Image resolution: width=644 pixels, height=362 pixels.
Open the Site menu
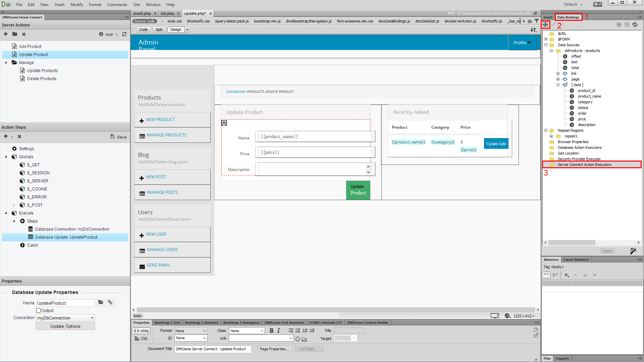click(x=137, y=5)
